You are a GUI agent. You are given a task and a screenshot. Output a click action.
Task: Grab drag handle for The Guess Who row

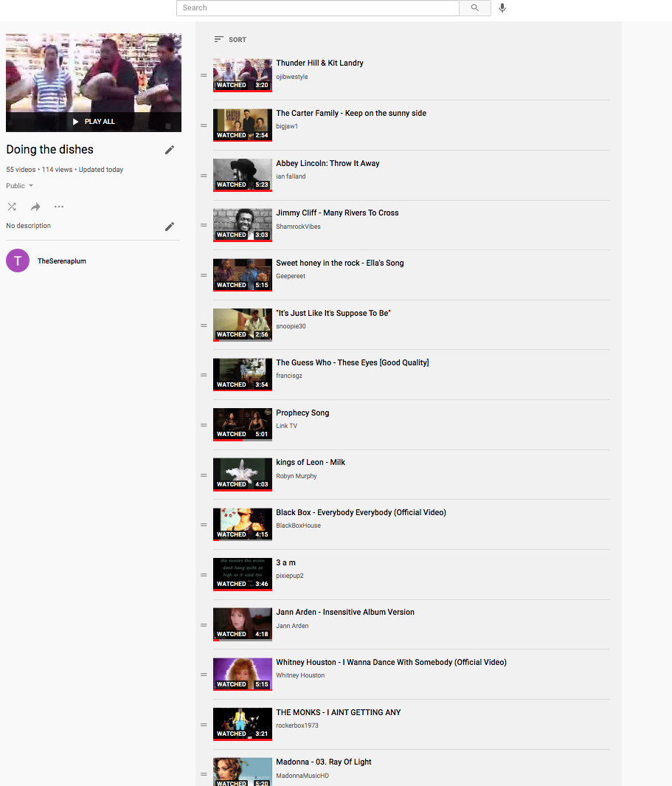(204, 375)
